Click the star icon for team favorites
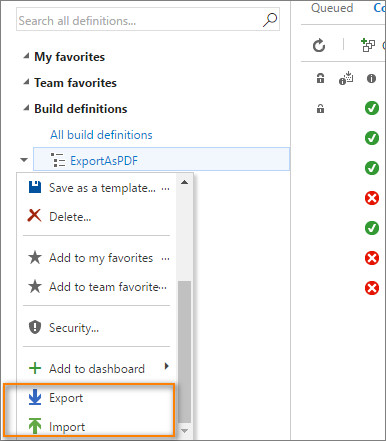386x441 pixels. [35, 286]
